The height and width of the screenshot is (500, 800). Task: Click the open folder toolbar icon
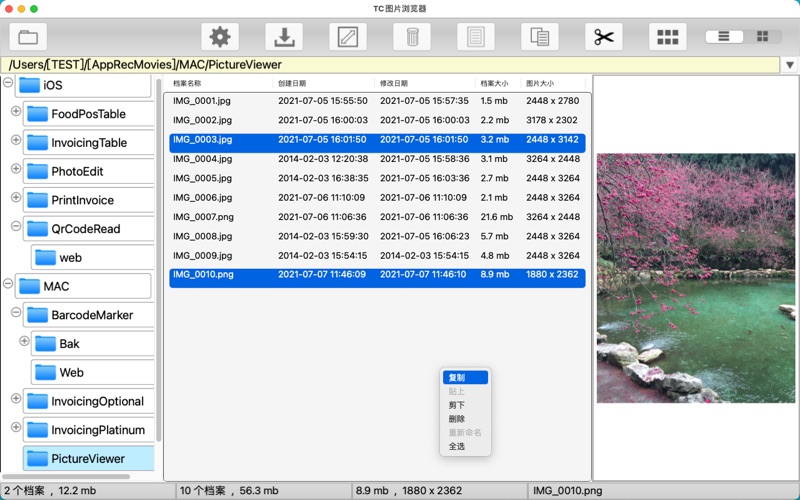coord(28,37)
